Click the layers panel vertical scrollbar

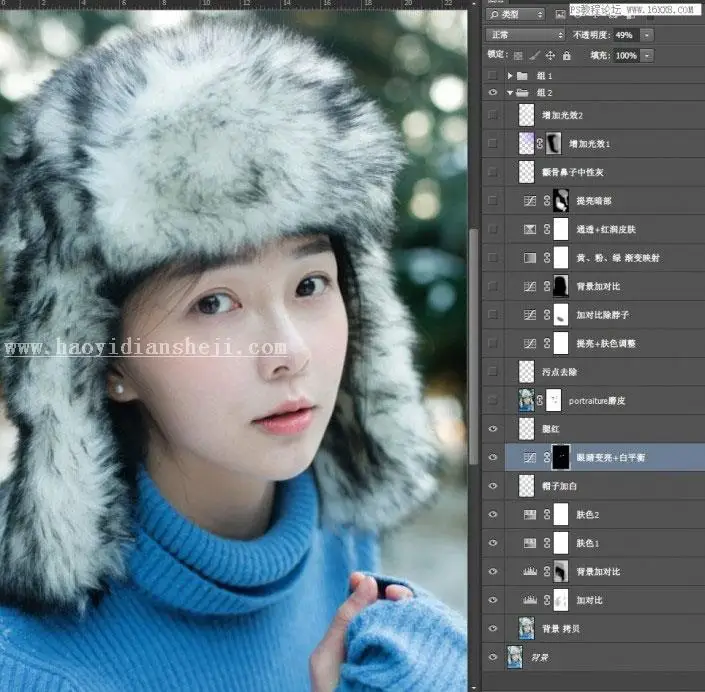pos(473,346)
